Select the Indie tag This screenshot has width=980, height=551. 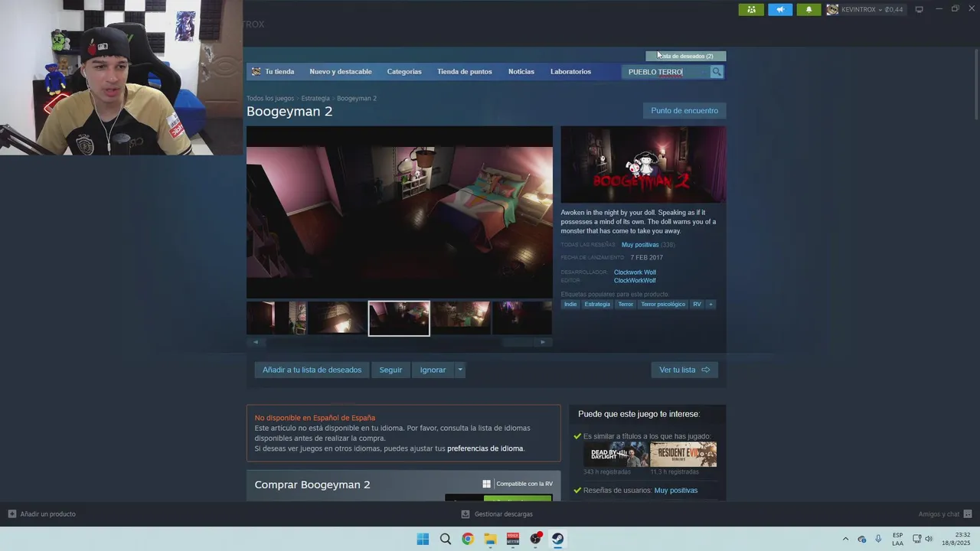click(570, 305)
